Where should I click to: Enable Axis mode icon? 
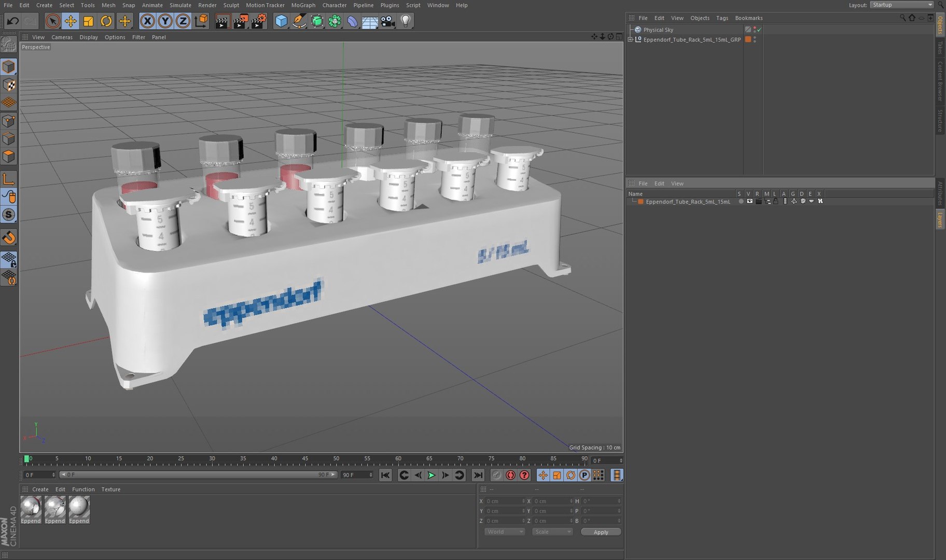click(9, 179)
